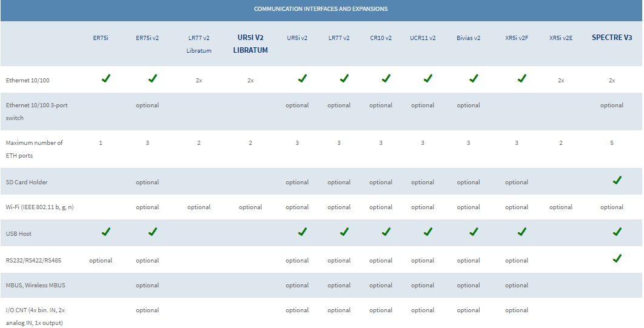The image size is (644, 328).
Task: Click 'Ethernet 10/100 3-port switch' row label
Action: (x=36, y=111)
